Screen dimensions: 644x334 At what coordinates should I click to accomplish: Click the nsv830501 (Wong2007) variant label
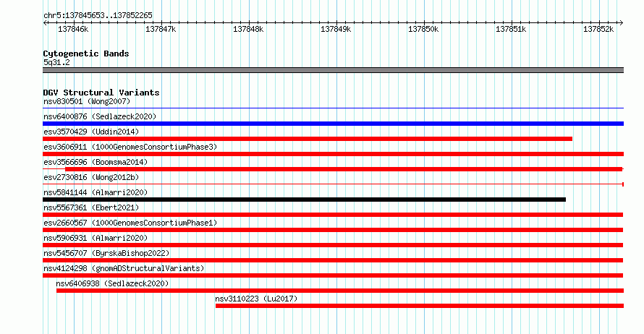tap(87, 101)
